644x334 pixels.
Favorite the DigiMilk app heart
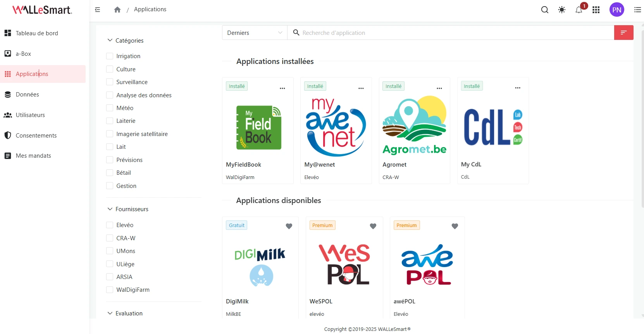pos(289,226)
